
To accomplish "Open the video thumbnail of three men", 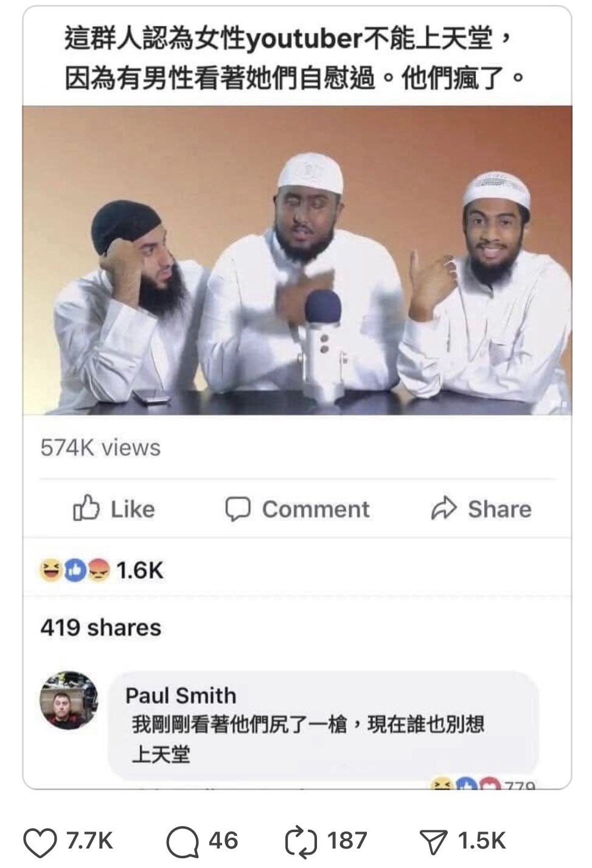I will (297, 260).
